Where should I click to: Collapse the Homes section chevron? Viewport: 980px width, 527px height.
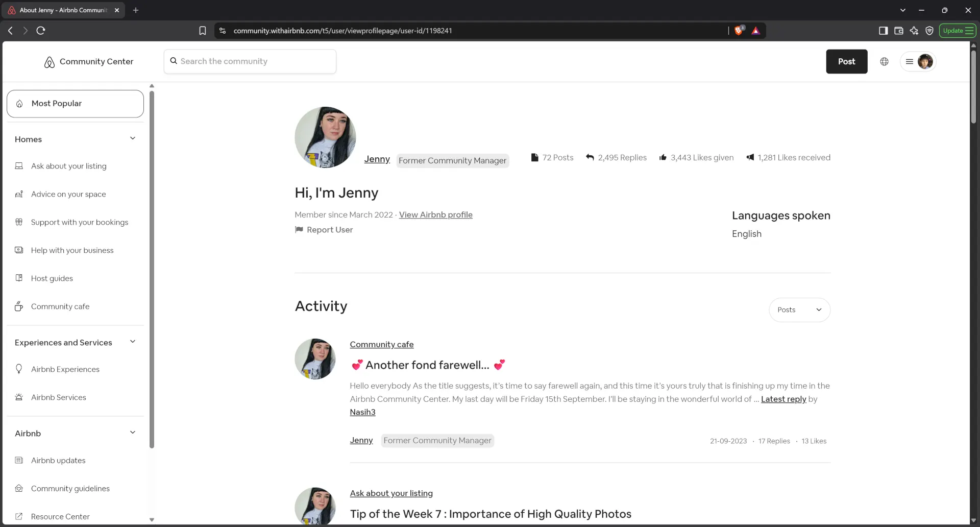[133, 138]
